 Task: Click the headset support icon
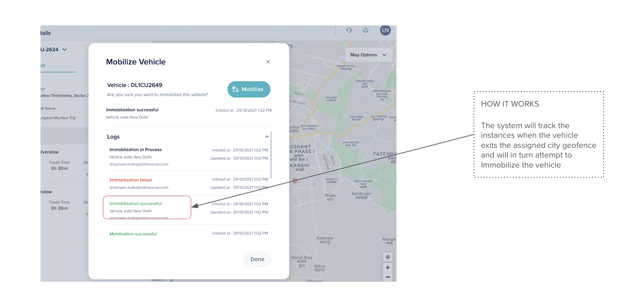[349, 30]
